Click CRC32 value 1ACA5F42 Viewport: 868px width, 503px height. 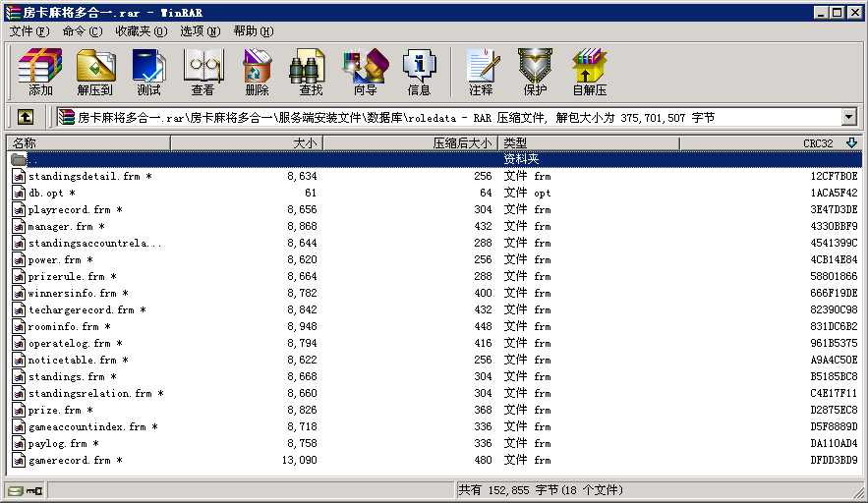[x=834, y=194]
